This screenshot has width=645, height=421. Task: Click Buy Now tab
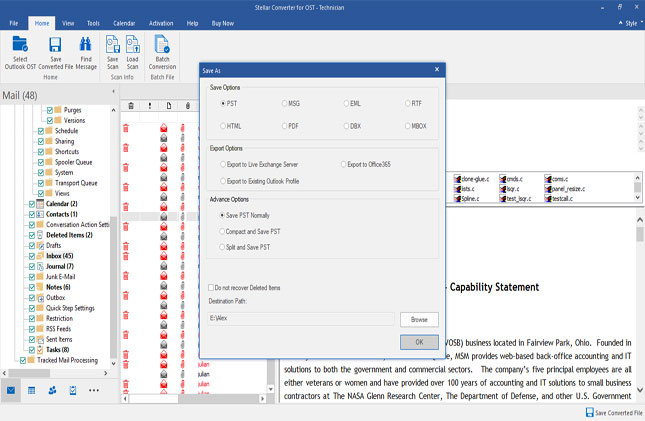[223, 23]
